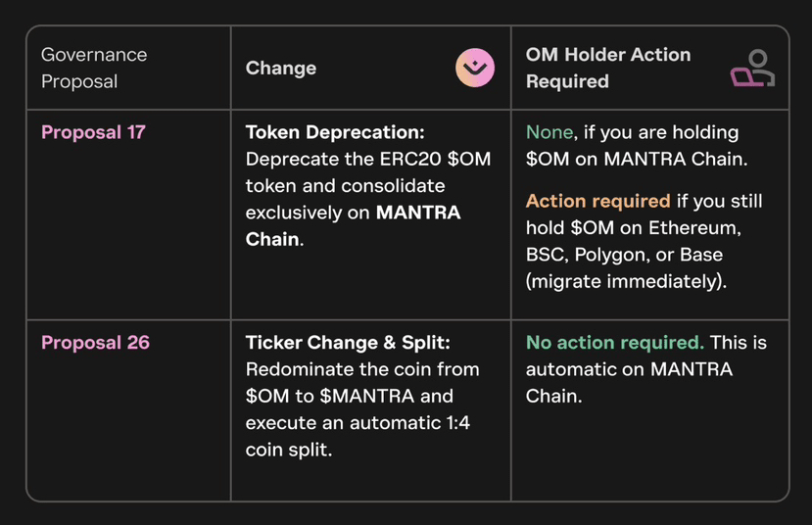Click the Token Deprecation heading
The height and width of the screenshot is (525, 812).
[x=335, y=132]
